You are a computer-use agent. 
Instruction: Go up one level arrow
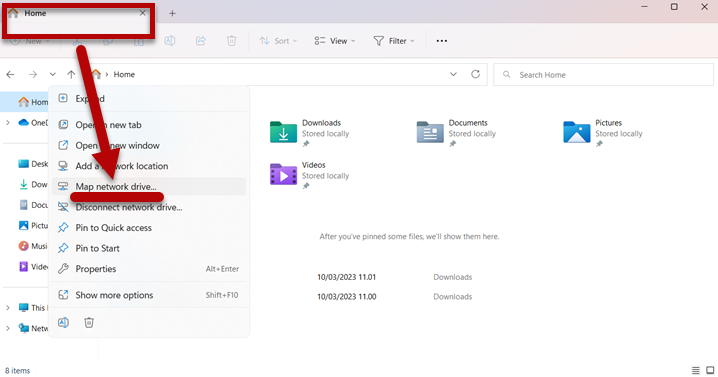point(71,74)
